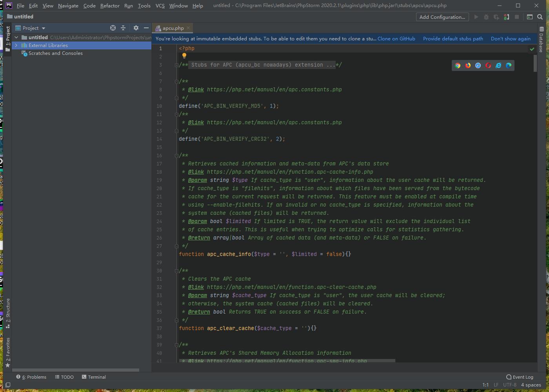This screenshot has height=392, width=549.
Task: Toggle the TODO tool window
Action: [x=64, y=377]
